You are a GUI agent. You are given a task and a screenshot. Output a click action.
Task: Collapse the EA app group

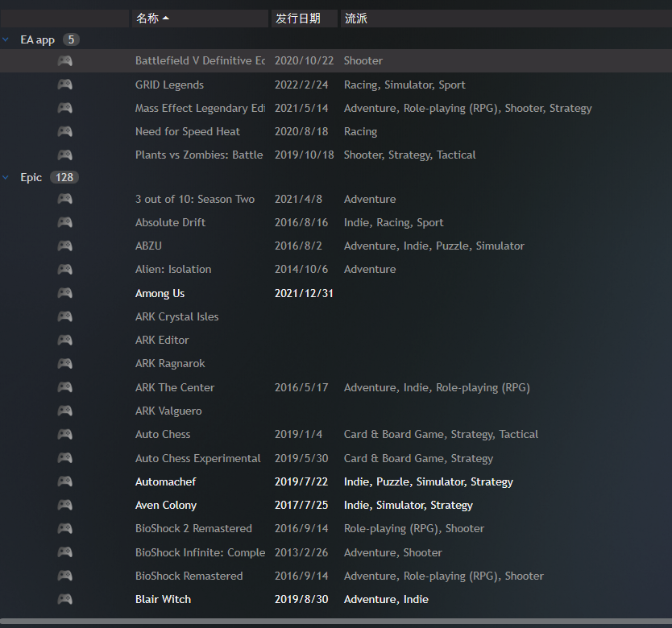[6, 39]
